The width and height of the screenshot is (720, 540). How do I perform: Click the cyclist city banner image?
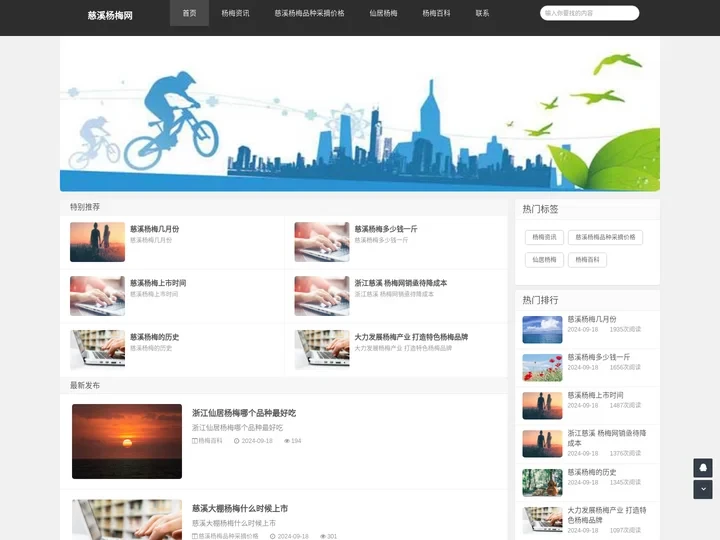tap(360, 114)
